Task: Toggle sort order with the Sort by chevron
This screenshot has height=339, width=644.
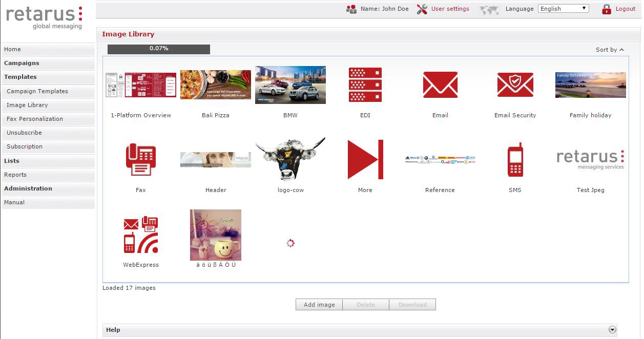Action: click(x=621, y=50)
